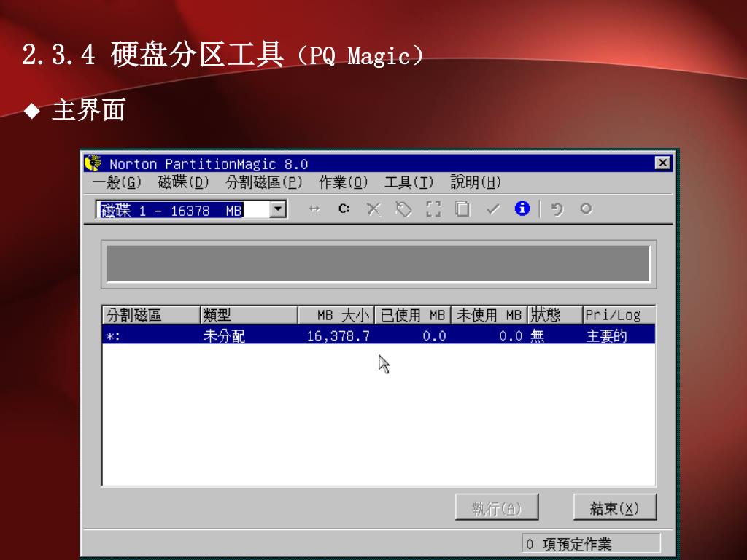Click the disk 1 - 16378 MB field
Screen dimensions: 747x560
pyautogui.click(x=183, y=209)
